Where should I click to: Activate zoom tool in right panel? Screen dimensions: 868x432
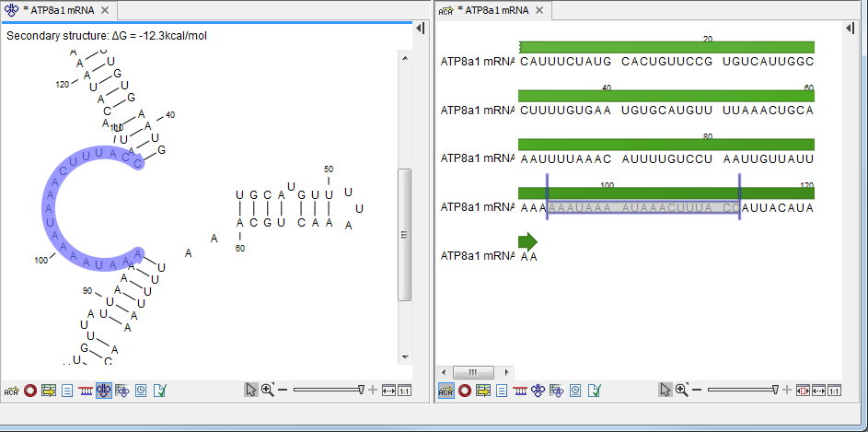(682, 391)
